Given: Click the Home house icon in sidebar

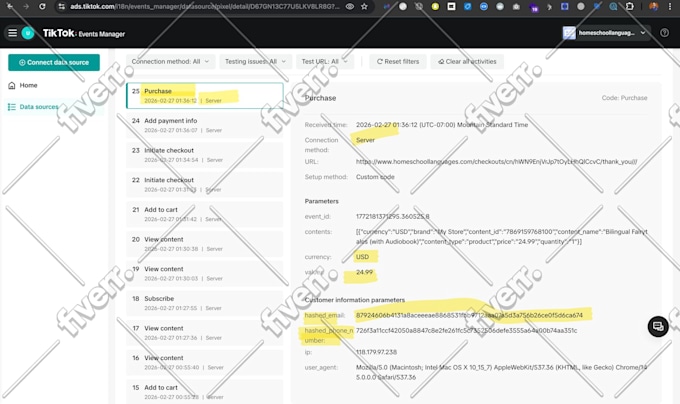Looking at the screenshot, I should 12,85.
